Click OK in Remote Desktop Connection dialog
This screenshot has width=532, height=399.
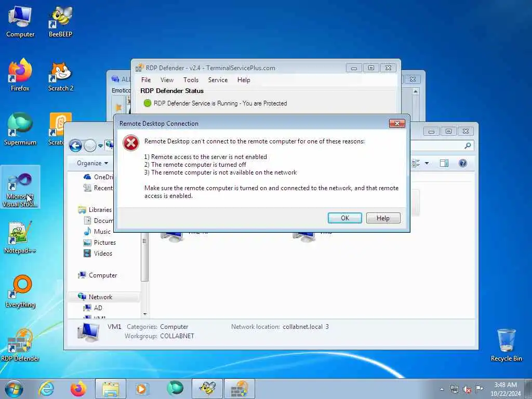pos(345,218)
